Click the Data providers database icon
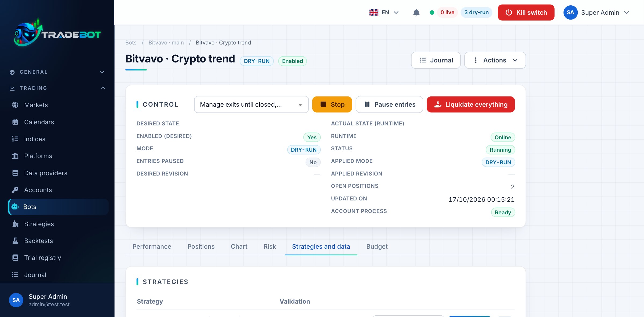This screenshot has height=317, width=644. 15,173
